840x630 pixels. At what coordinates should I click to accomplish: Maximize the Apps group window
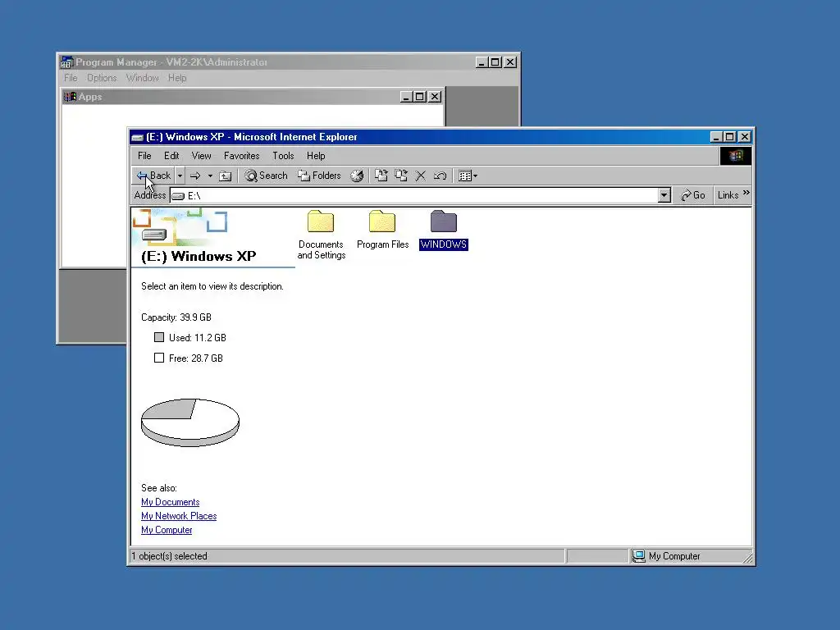point(420,97)
